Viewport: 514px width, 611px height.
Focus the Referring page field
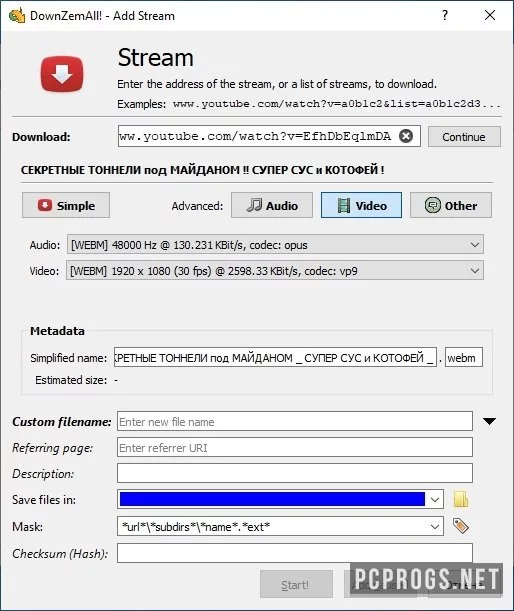(295, 447)
